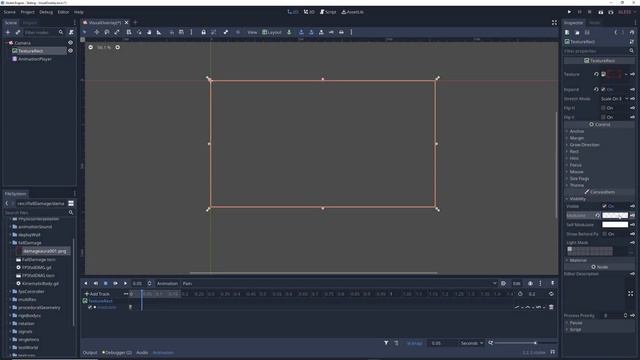Open the Help menu
The height and width of the screenshot is (360, 640).
79,12
